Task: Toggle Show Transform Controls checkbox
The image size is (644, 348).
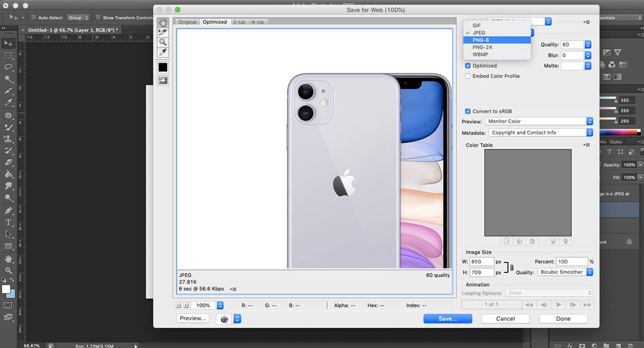Action: [98, 17]
